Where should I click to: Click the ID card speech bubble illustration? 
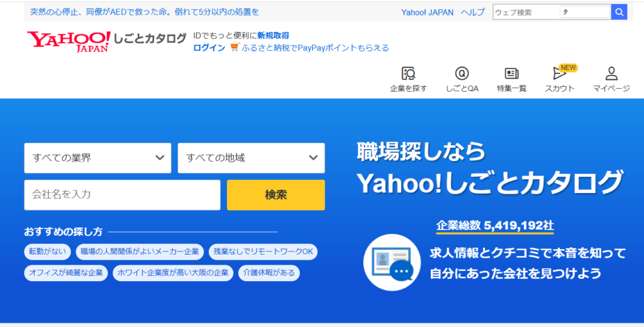point(392,262)
